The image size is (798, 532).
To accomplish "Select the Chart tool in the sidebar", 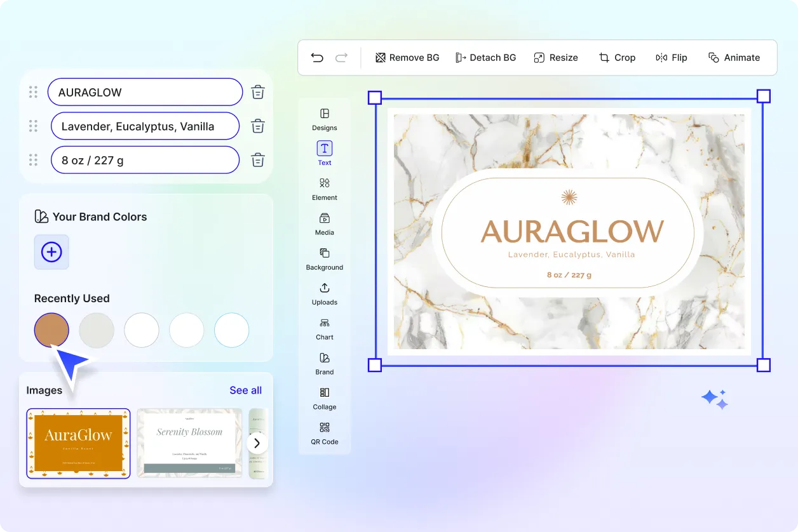I will [x=324, y=329].
